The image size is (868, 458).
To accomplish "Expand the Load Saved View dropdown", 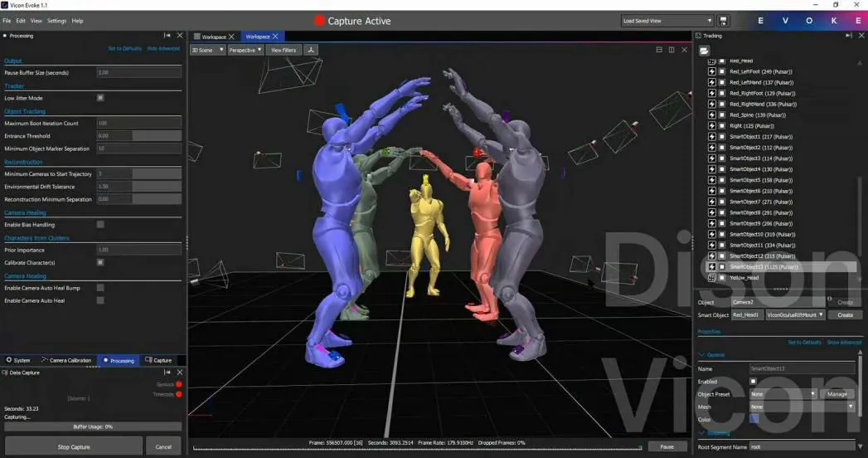I will coord(667,21).
